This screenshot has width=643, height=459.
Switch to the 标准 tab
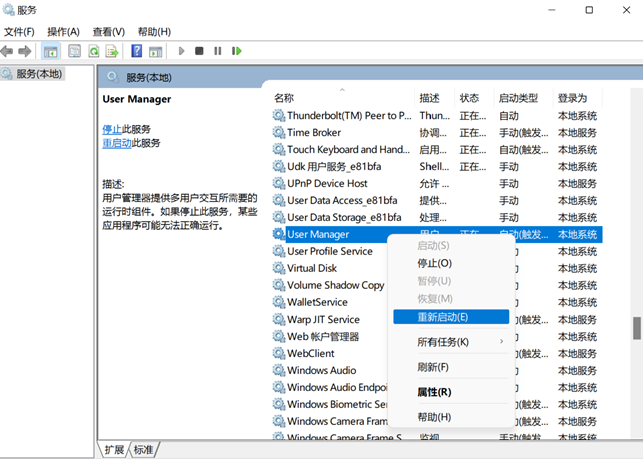(x=144, y=450)
